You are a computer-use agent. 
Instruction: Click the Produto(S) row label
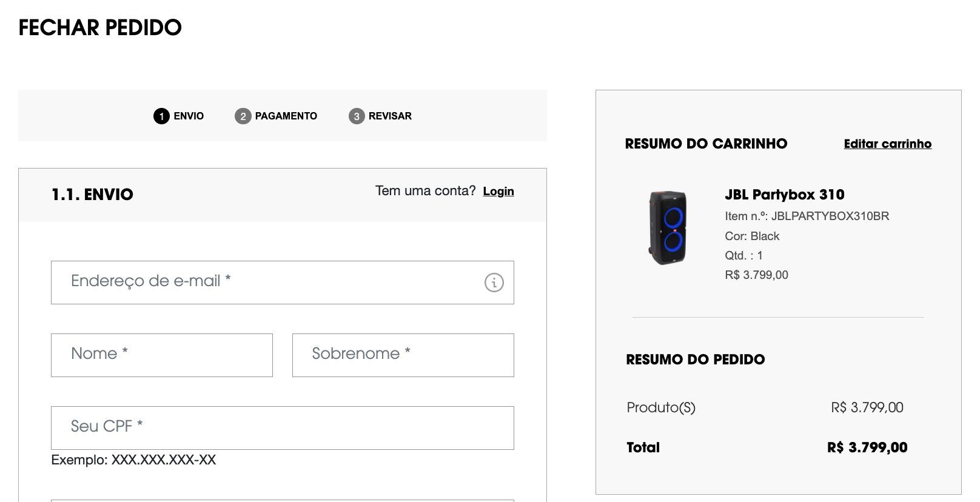pyautogui.click(x=661, y=407)
